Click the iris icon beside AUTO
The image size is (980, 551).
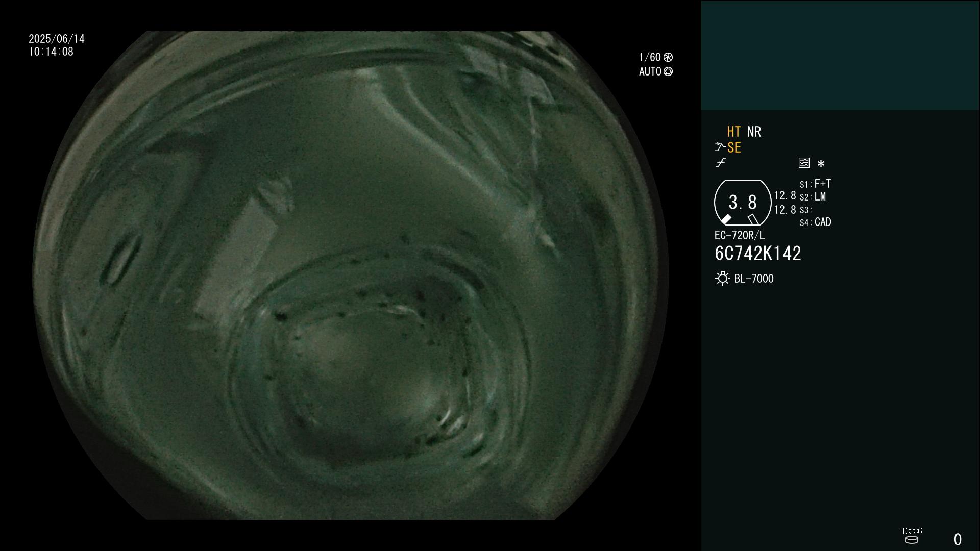coord(668,72)
